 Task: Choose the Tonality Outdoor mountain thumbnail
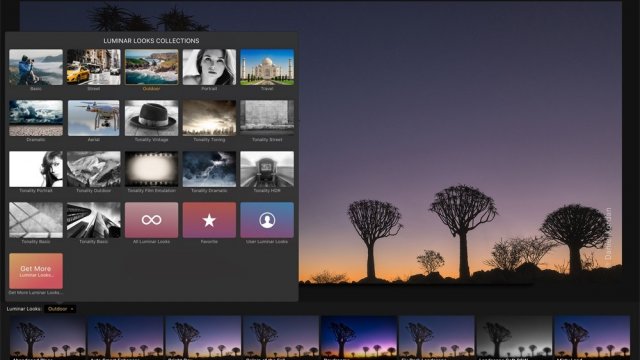93,169
